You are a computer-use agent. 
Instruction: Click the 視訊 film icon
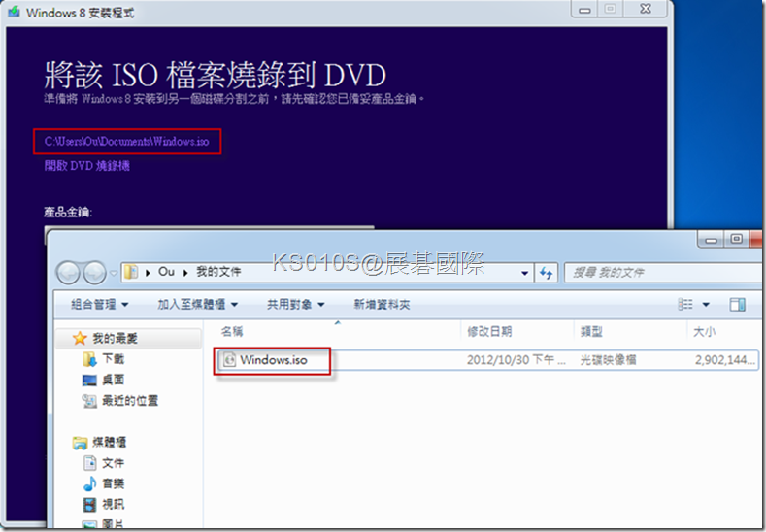click(x=89, y=504)
